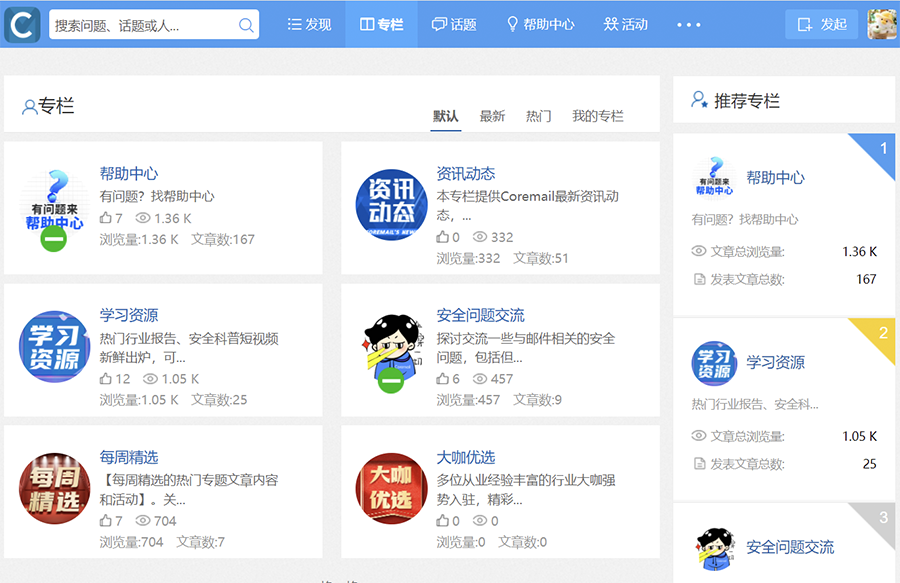This screenshot has width=900, height=583.
Task: Click the 每周精选 column round icon
Action: 54,488
